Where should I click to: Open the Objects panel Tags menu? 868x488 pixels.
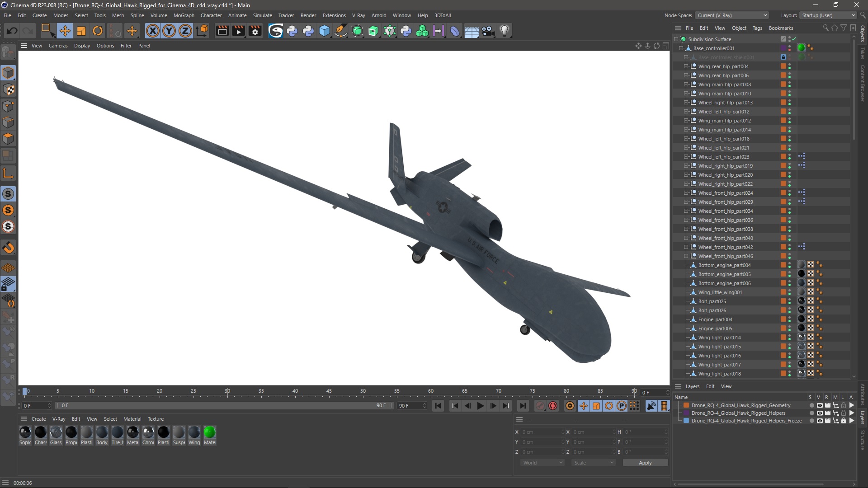[x=757, y=28]
